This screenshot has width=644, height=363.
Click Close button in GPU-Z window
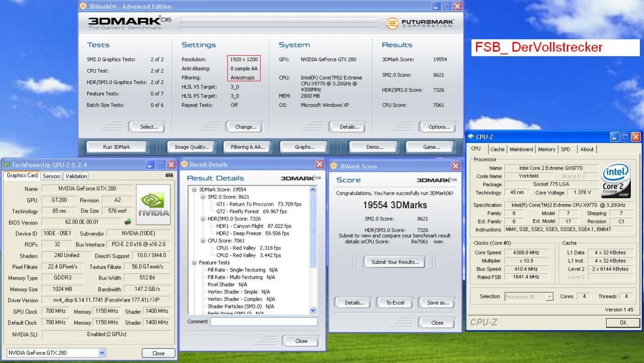tap(158, 353)
